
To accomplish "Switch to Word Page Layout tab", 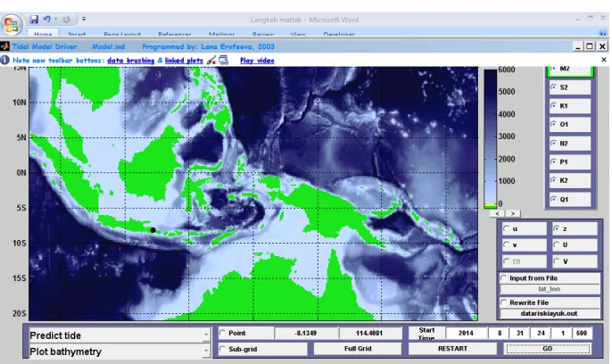I will tap(122, 34).
